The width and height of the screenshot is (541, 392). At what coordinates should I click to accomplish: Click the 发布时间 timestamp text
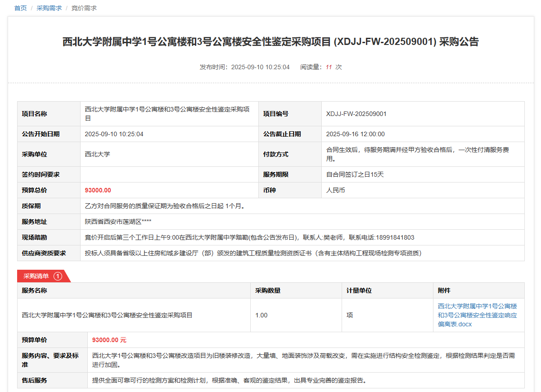pos(245,67)
